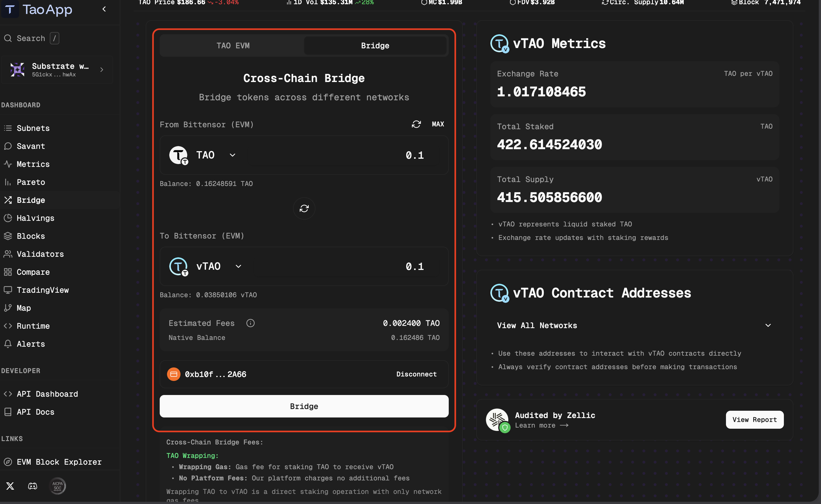
Task: Switch to the TAO EVM tab
Action: click(233, 46)
